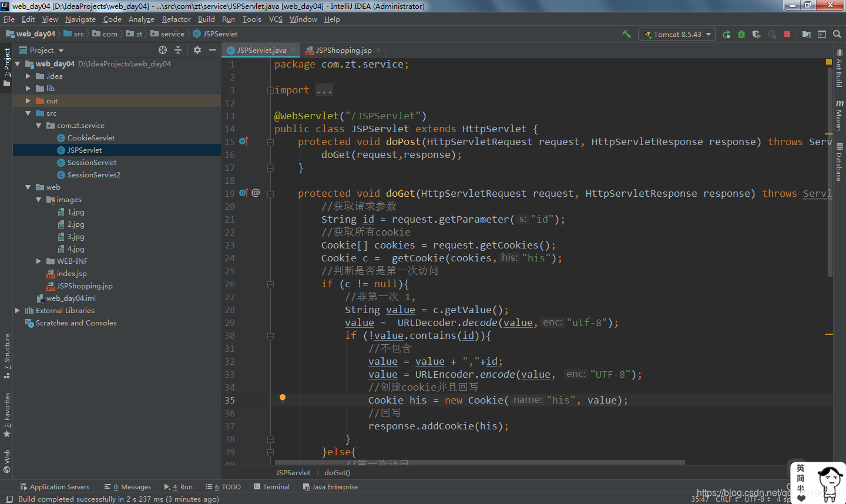Open the Refactor menu
Image resolution: width=846 pixels, height=504 pixels.
[176, 19]
